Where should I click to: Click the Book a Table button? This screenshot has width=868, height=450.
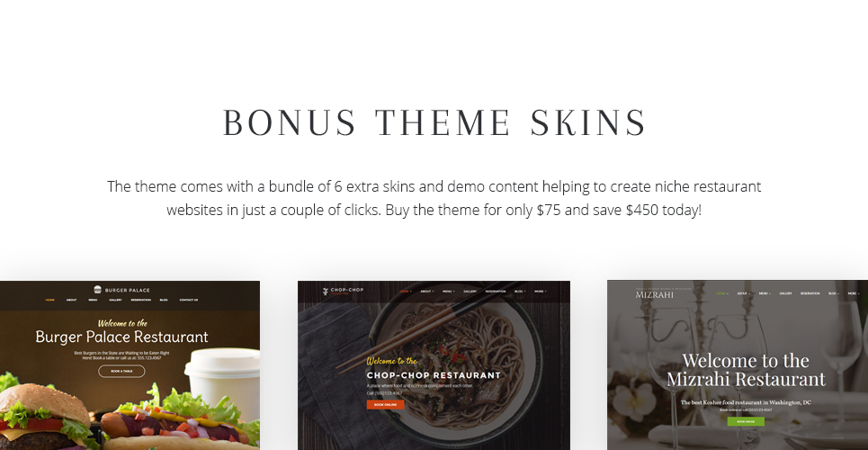click(121, 372)
